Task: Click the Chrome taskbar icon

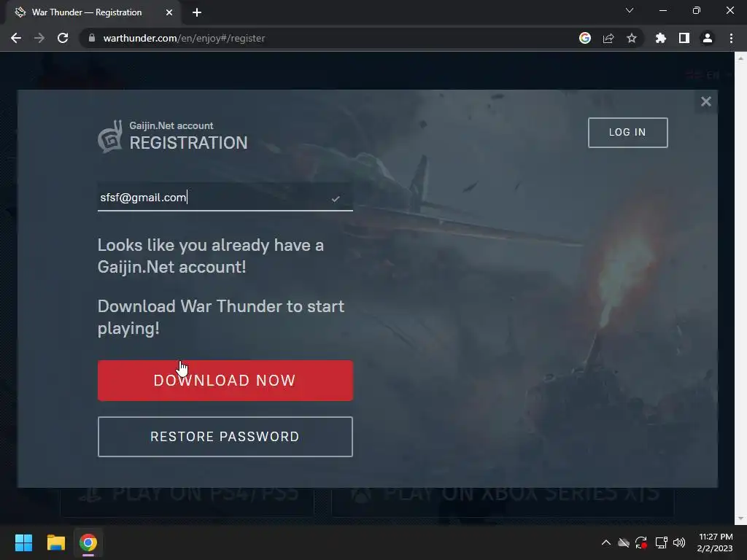Action: 88,542
